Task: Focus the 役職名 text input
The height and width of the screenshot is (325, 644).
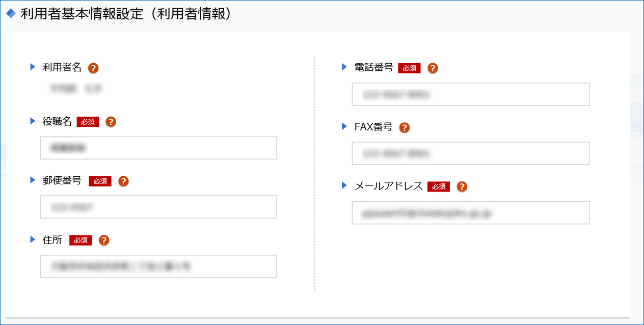Action: (x=158, y=148)
